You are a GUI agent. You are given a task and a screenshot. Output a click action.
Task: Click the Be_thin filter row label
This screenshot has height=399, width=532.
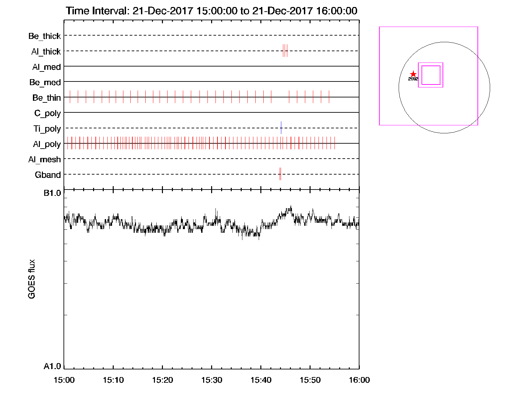(47, 98)
